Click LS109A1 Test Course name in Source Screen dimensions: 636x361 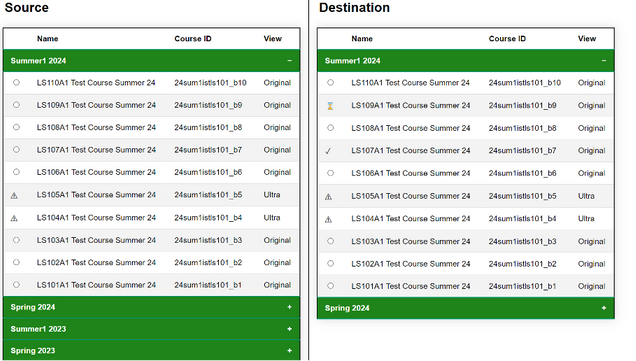(96, 105)
